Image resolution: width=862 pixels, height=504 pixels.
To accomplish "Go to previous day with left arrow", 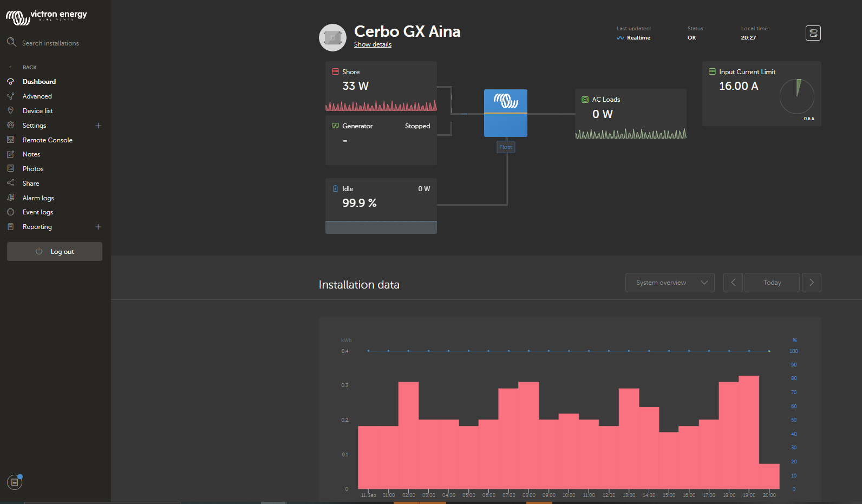I will [733, 283].
